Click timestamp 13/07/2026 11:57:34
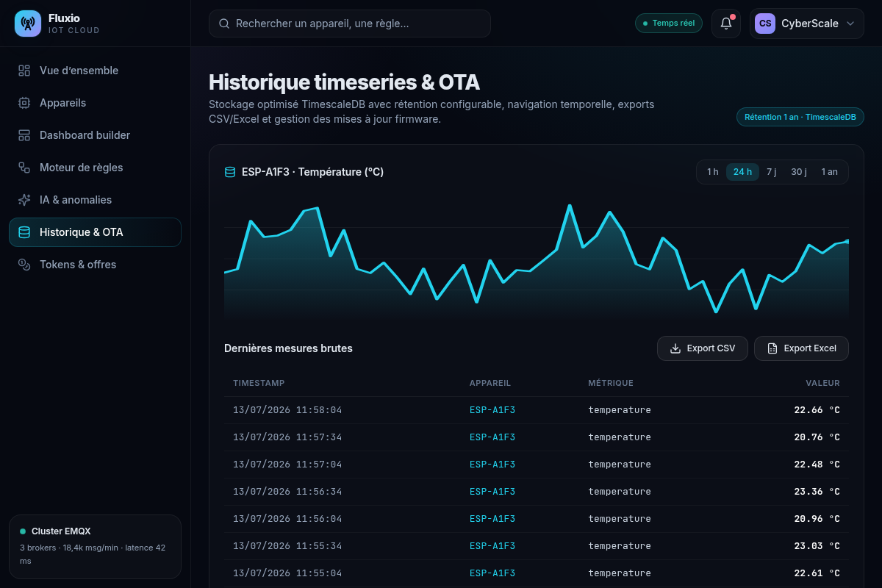 [x=287, y=437]
